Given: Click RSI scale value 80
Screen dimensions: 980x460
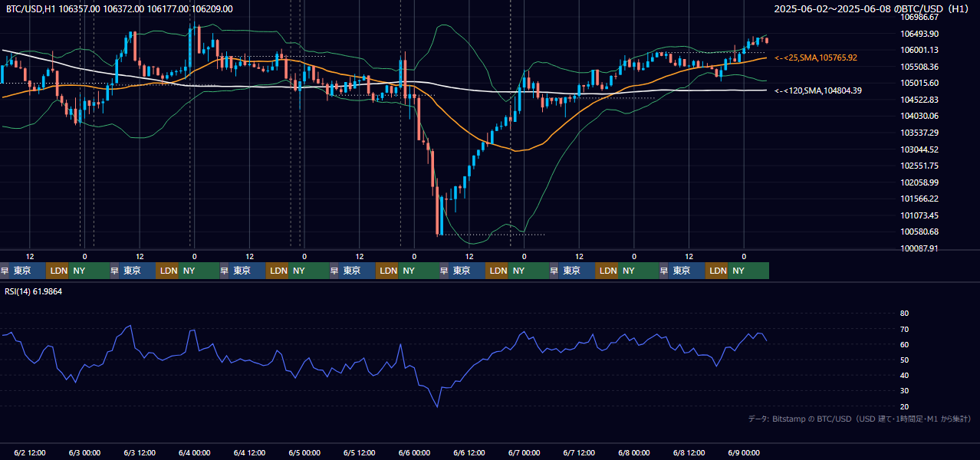Looking at the screenshot, I should 904,314.
